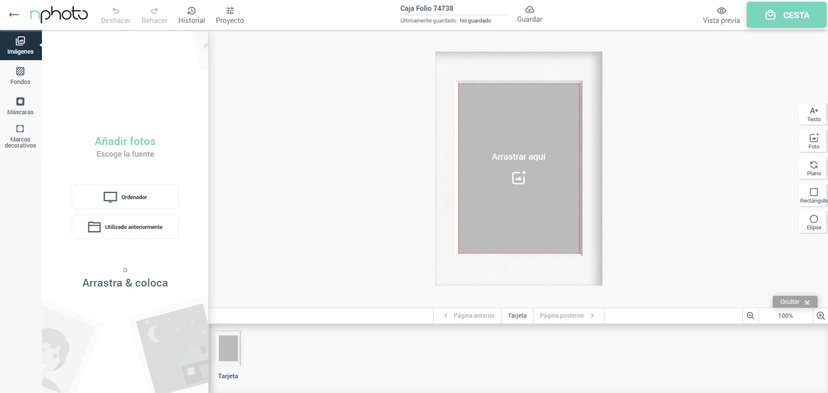Click the Plano rotate tool
Image resolution: width=828 pixels, height=393 pixels.
coord(813,168)
